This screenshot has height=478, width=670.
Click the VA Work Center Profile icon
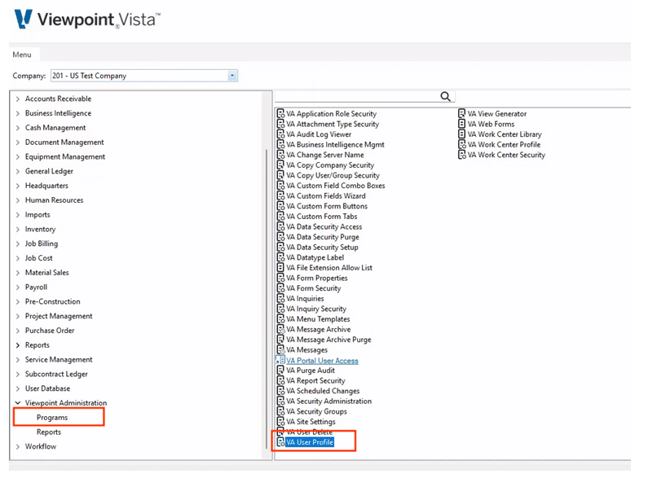(462, 144)
